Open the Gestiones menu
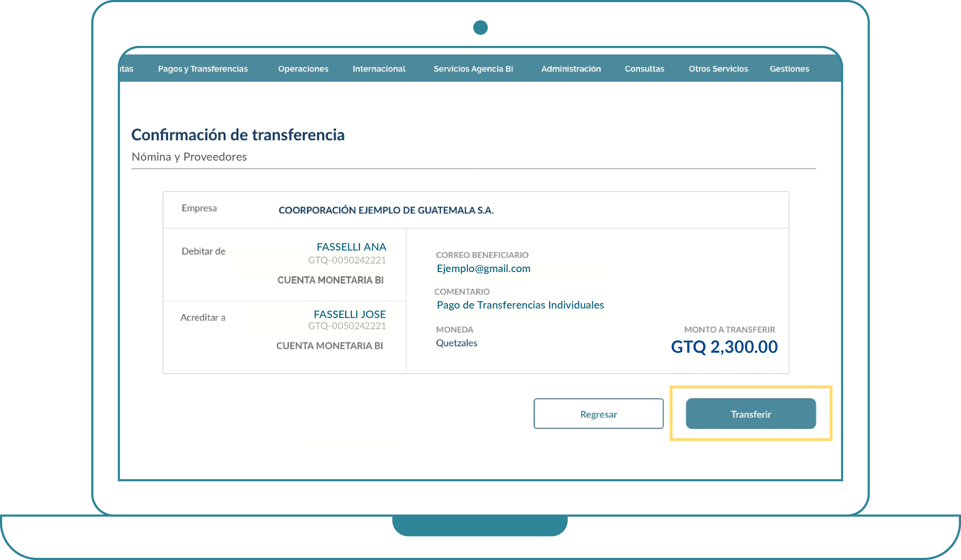Screen dimensions: 961x560 tap(789, 69)
